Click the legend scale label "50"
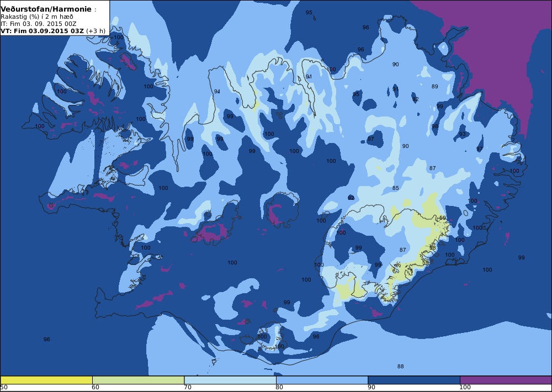 click(x=3, y=388)
